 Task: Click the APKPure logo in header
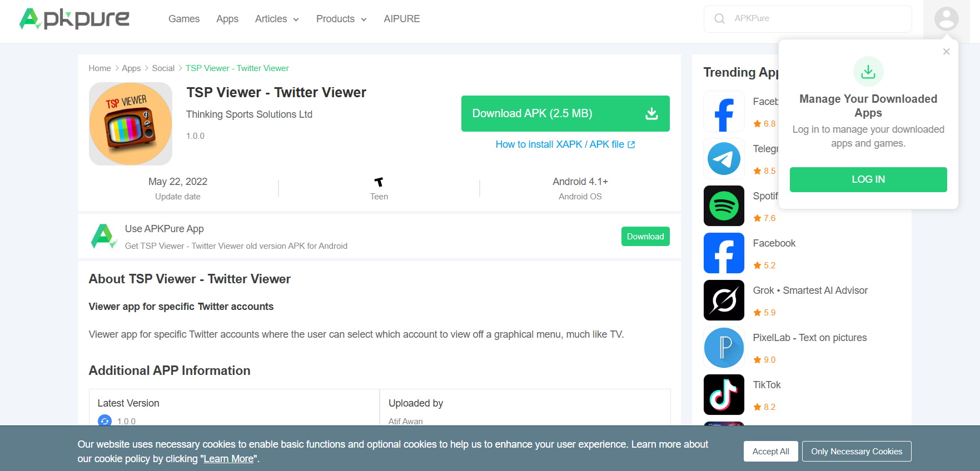pyautogui.click(x=74, y=18)
